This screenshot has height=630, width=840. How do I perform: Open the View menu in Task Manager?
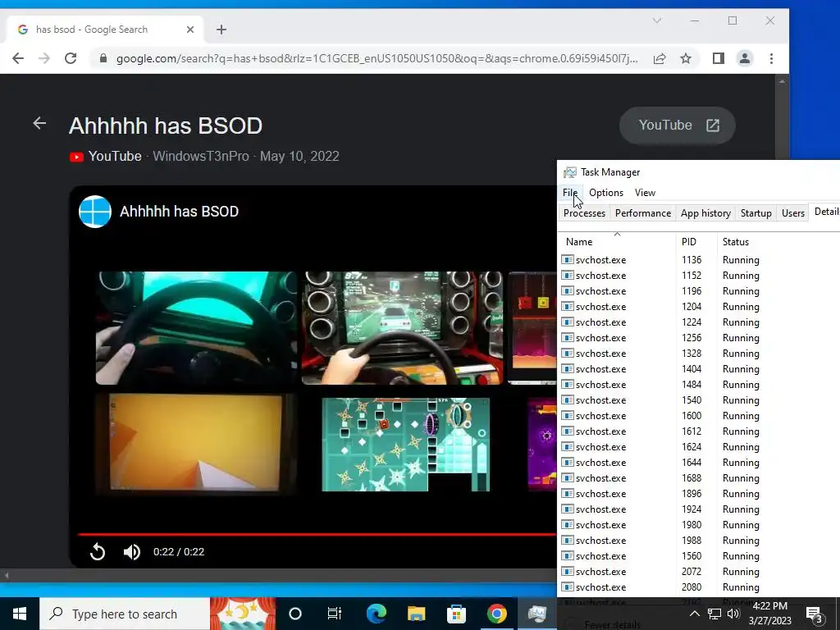click(x=645, y=193)
